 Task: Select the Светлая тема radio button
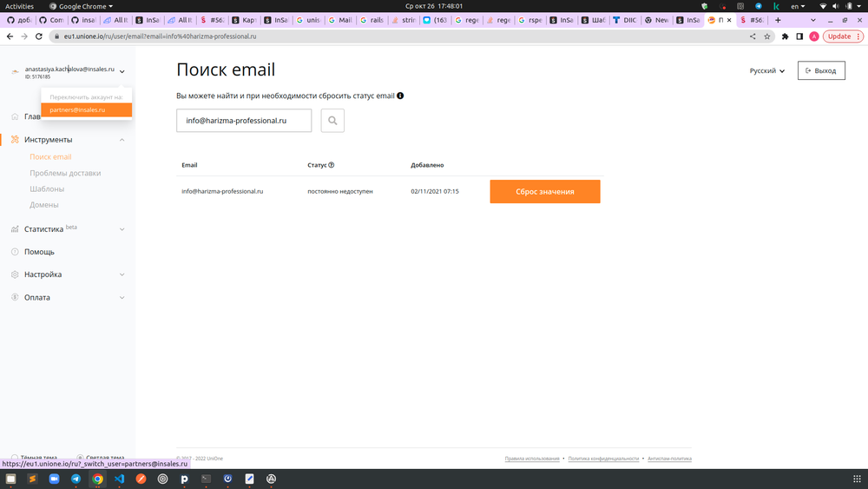[x=80, y=458]
